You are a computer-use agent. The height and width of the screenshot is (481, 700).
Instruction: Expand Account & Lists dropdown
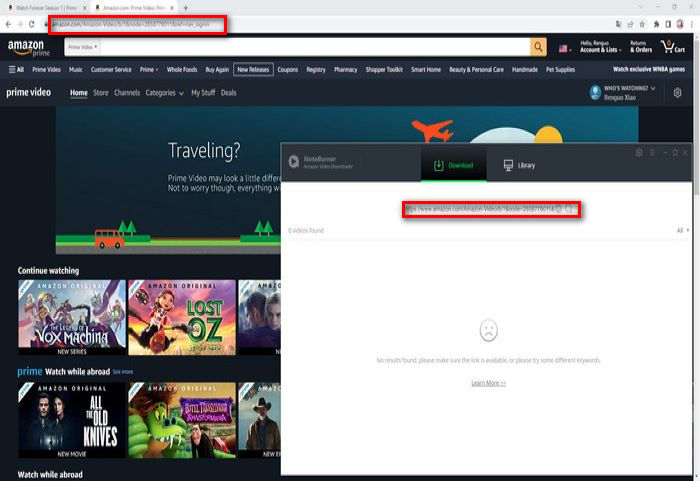(600, 47)
